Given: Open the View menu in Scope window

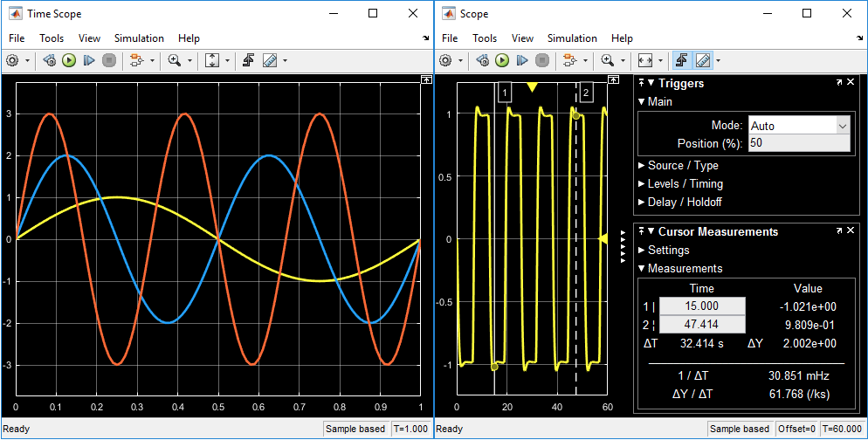Looking at the screenshot, I should (522, 38).
